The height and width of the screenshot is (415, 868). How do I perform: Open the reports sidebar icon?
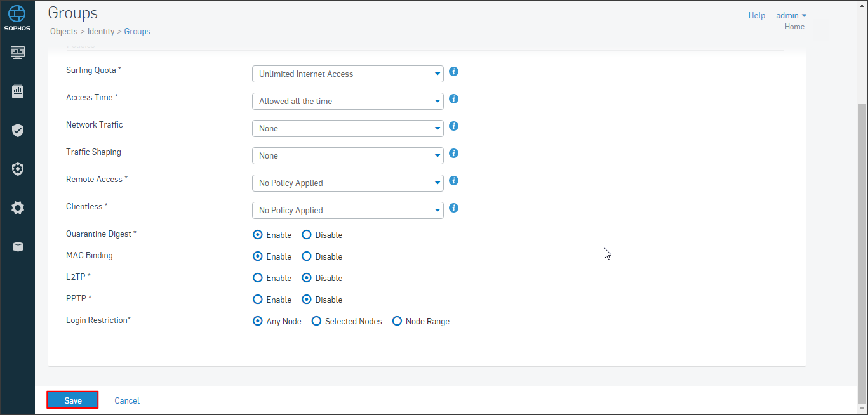pos(18,92)
